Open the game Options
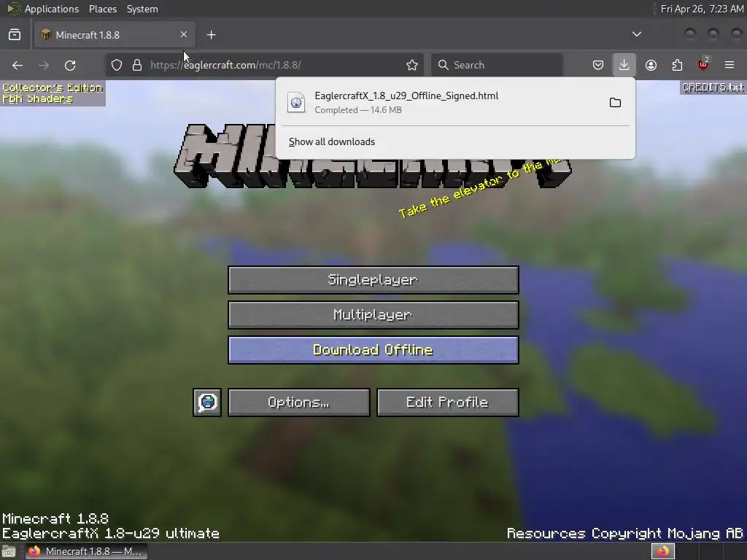Viewport: 747px width, 560px height. (298, 402)
